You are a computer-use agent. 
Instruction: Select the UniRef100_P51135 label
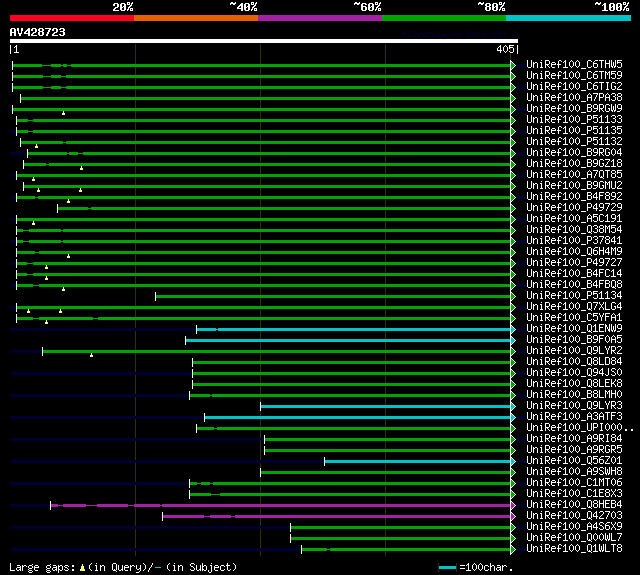tap(574, 131)
